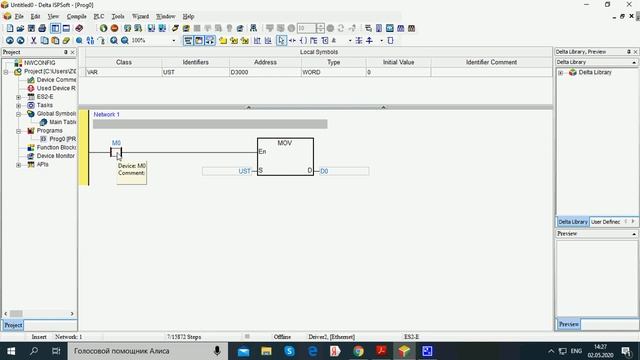Image resolution: width=640 pixels, height=360 pixels.
Task: Open Windows Start menu
Action: point(11,351)
